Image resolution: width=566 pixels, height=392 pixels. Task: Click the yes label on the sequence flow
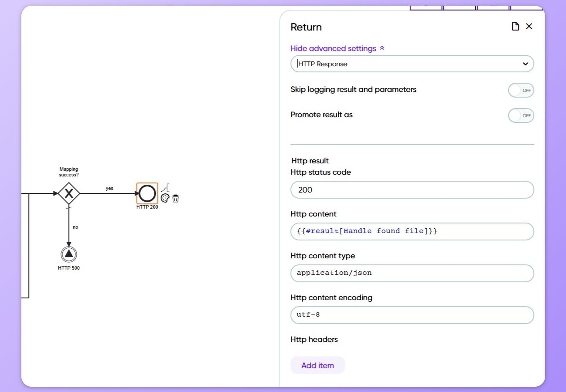[x=109, y=188]
